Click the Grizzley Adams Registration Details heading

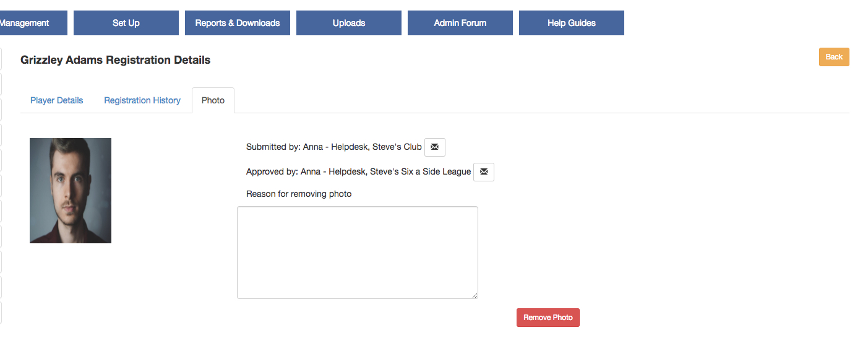(x=116, y=60)
